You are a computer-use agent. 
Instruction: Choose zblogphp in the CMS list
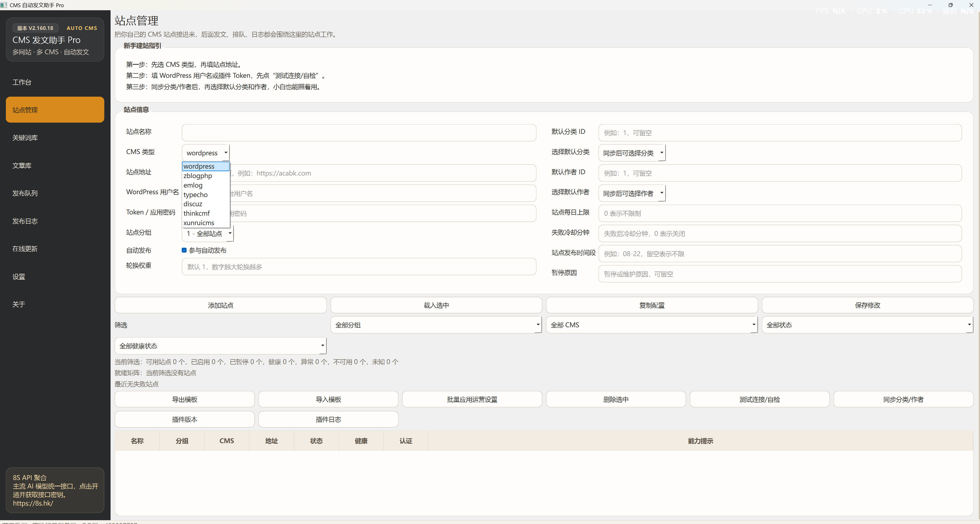point(206,176)
